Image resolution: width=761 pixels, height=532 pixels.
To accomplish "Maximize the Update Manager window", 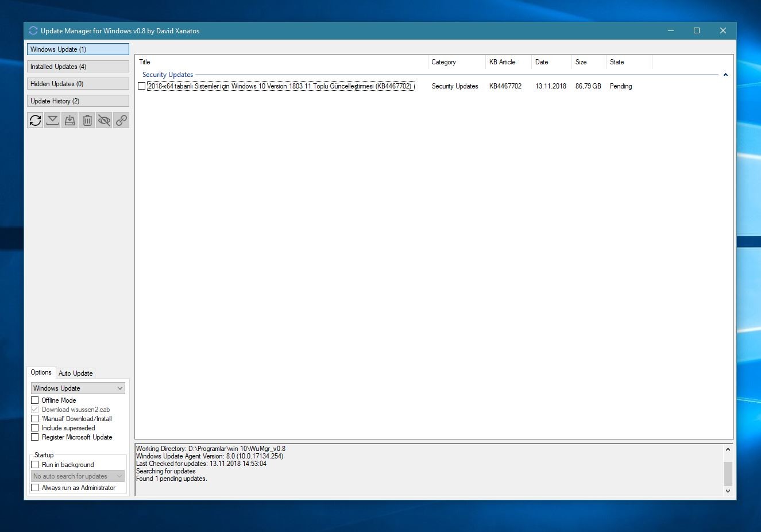I will (x=697, y=30).
